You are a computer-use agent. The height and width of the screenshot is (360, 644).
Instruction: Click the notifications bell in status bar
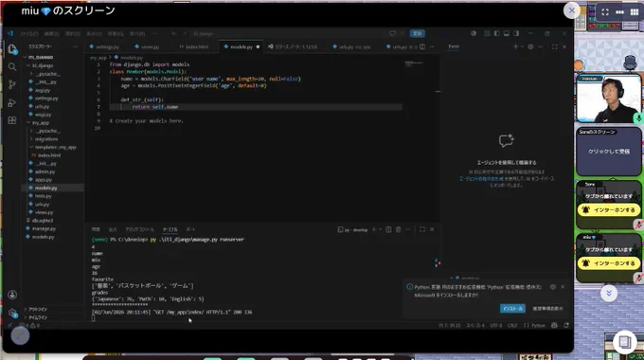click(x=566, y=326)
